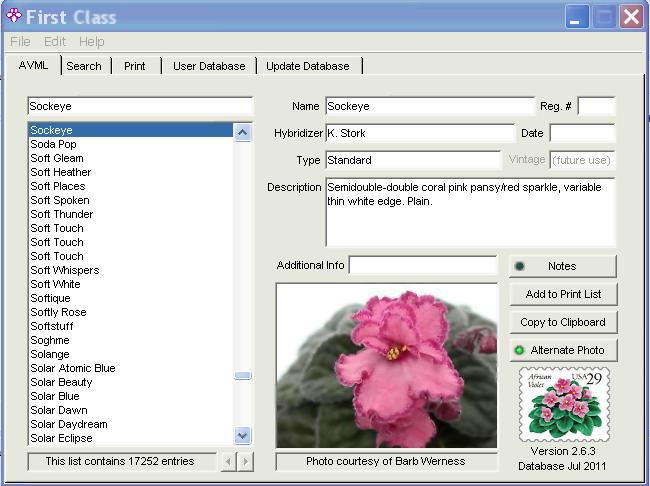The height and width of the screenshot is (486, 650).
Task: Click the First Class title bar flower icon
Action: (x=14, y=16)
